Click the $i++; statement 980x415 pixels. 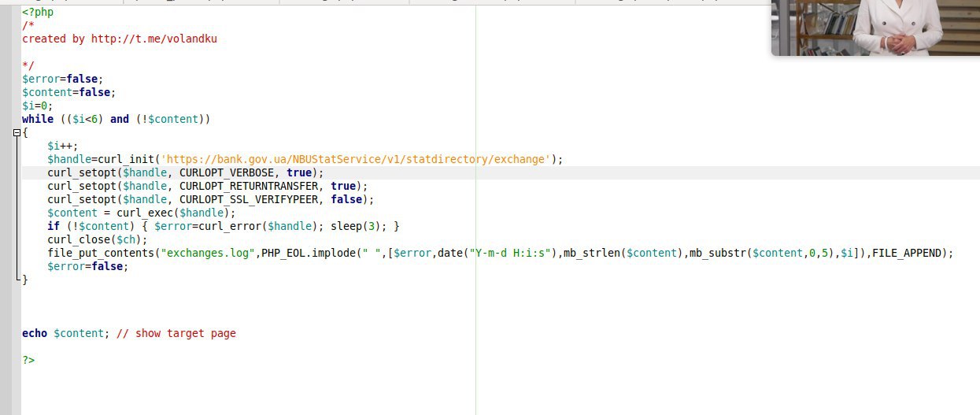[x=63, y=146]
